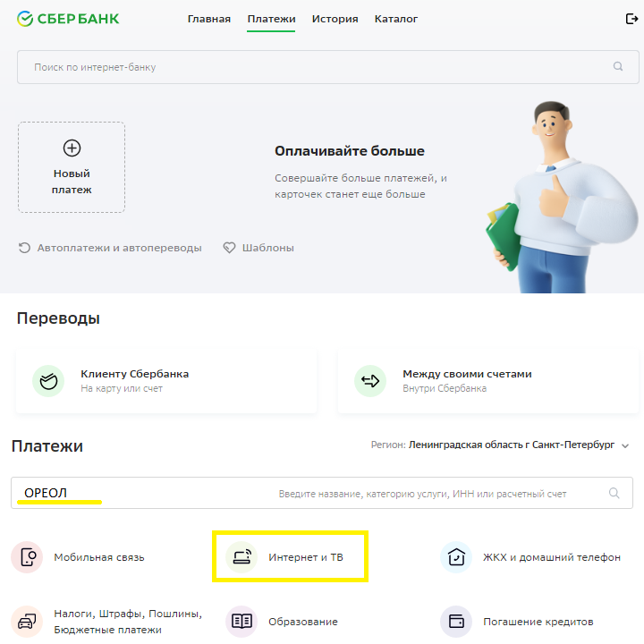The image size is (644, 644).
Task: Click the router icon for Интернет и ТВ
Action: coord(241,557)
